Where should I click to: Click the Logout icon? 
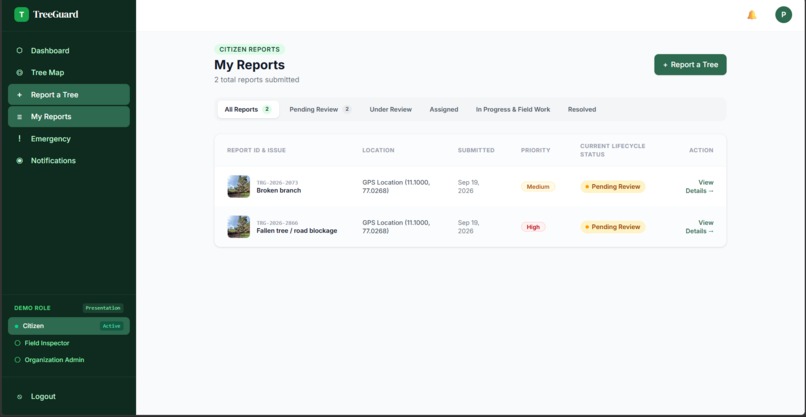20,396
